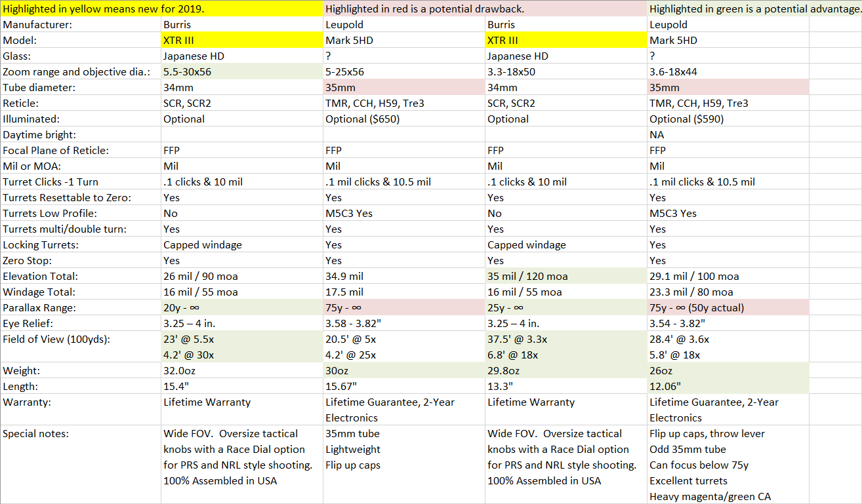The width and height of the screenshot is (862, 504).
Task: Click the 'Parallax Range:' row label
Action: 39,307
